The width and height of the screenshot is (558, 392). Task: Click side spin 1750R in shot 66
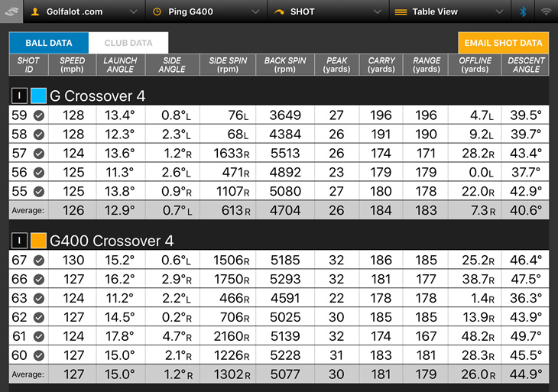click(x=232, y=279)
